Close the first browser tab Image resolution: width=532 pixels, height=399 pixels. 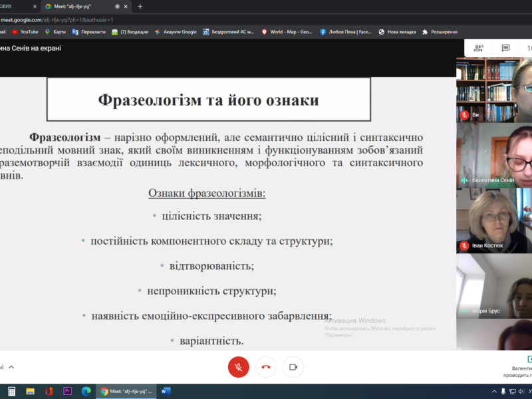coord(34,6)
